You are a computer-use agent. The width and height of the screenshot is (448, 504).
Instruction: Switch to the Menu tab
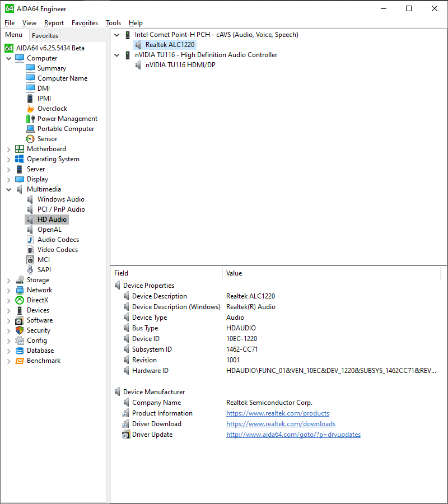(x=14, y=35)
